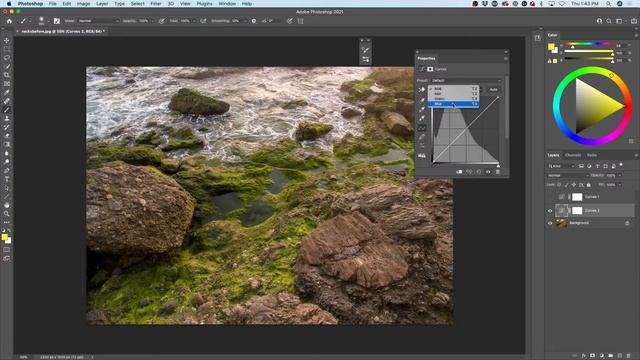
Task: Click the toolbar foreground yellow color swatch
Action: [4, 237]
